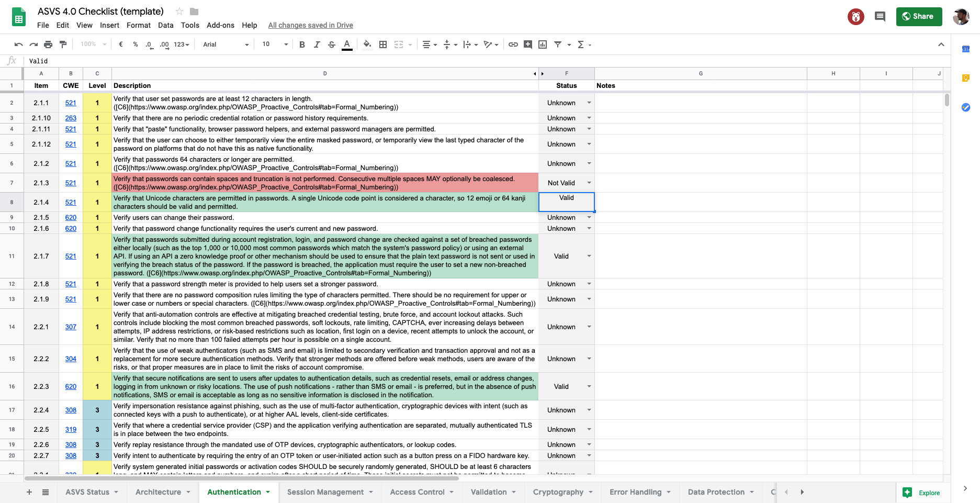The image size is (980, 503).
Task: Open the Insert menu
Action: (x=109, y=25)
